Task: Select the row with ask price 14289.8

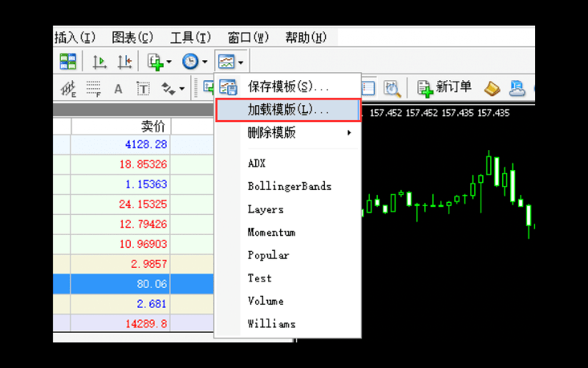Action: tap(134, 324)
